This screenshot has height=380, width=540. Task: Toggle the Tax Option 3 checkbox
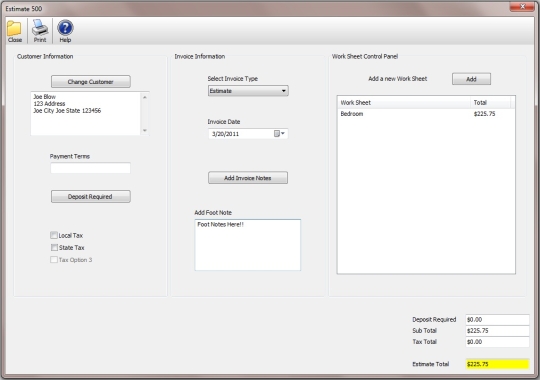click(54, 259)
